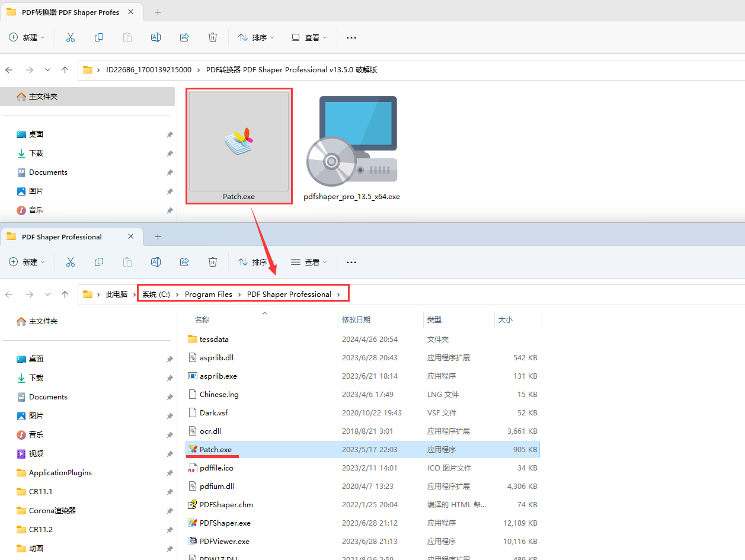Click Program Files in the lower address bar
Screen dimensions: 745x560
click(209, 295)
